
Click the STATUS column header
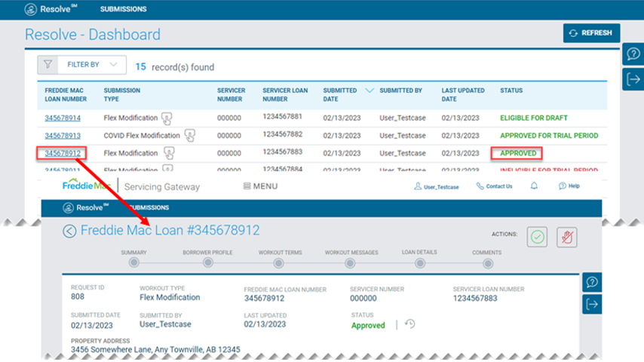511,90
